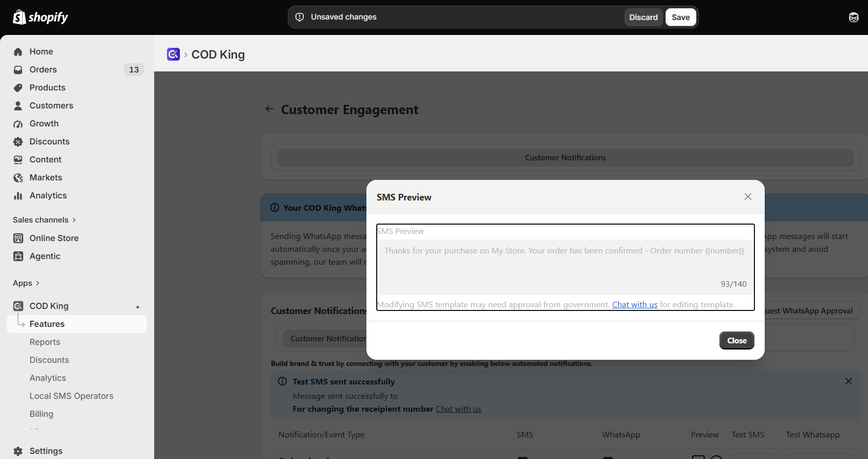
Task: Open the Orders page
Action: tap(43, 69)
